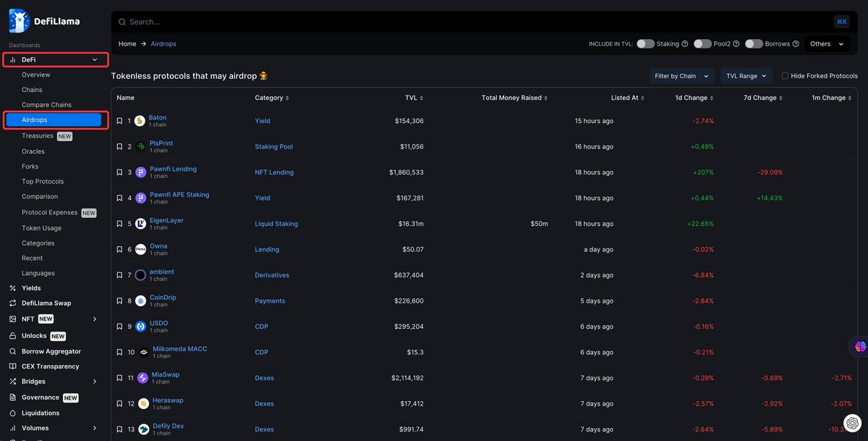This screenshot has width=868, height=441.
Task: Click the search magnifier icon
Action: [x=122, y=22]
